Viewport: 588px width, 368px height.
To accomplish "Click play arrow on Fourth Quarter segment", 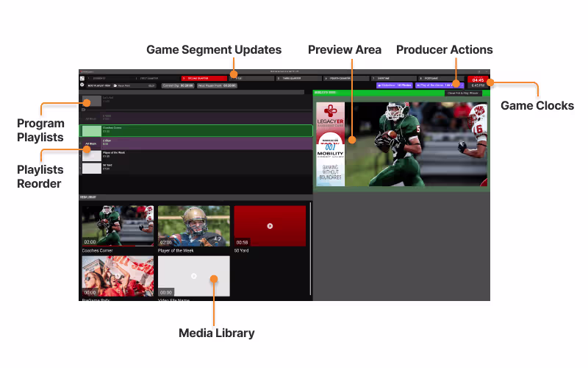I will (x=326, y=79).
